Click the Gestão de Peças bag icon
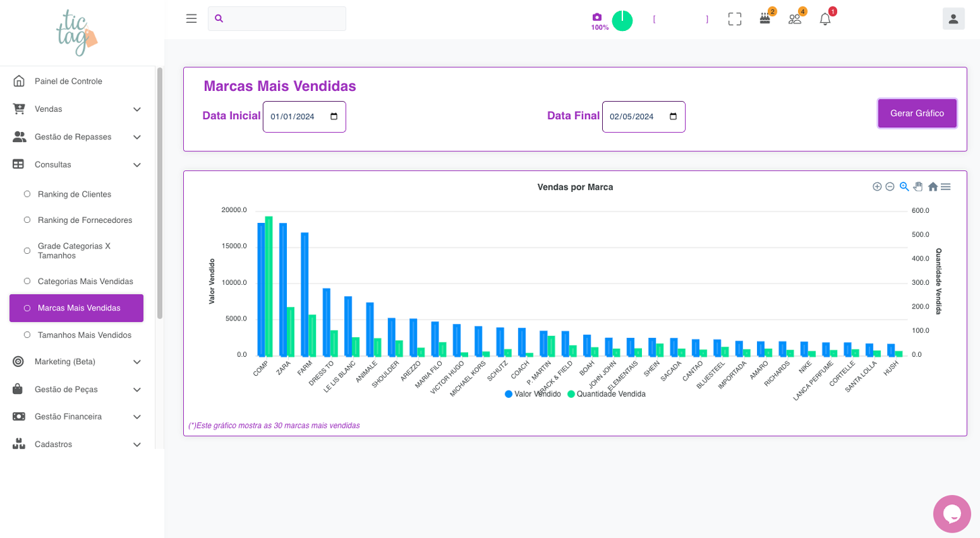Image resolution: width=980 pixels, height=538 pixels. coord(19,389)
